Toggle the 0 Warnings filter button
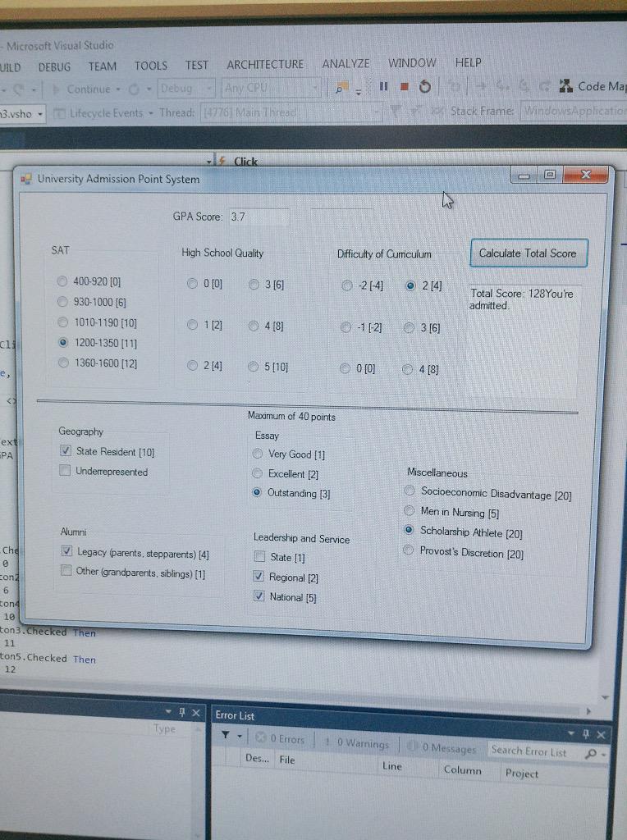The image size is (627, 840). point(357,742)
